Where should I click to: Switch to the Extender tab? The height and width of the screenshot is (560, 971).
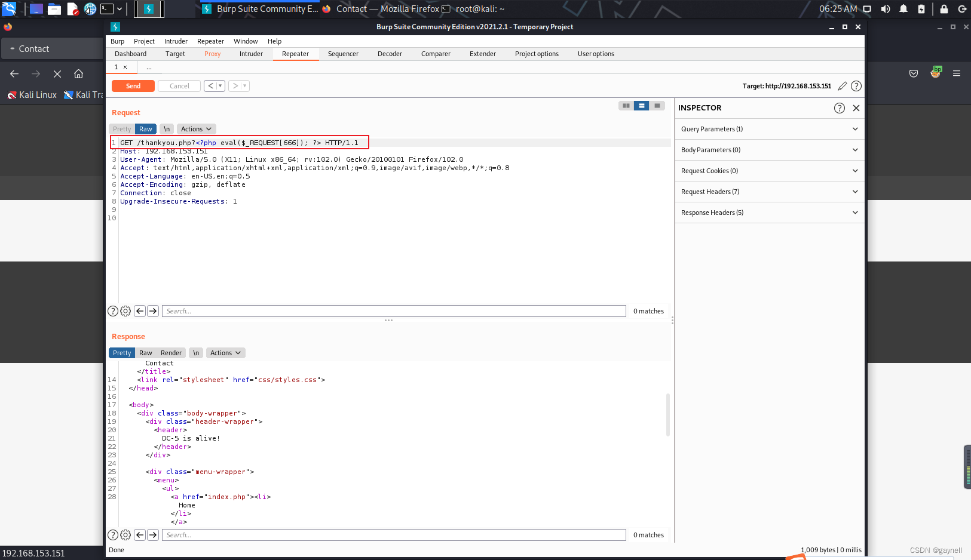pos(483,54)
